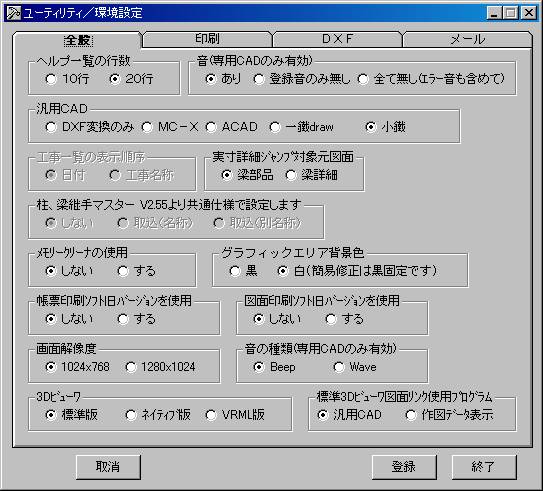Choose Wave sound type
543x491 pixels.
[355, 367]
